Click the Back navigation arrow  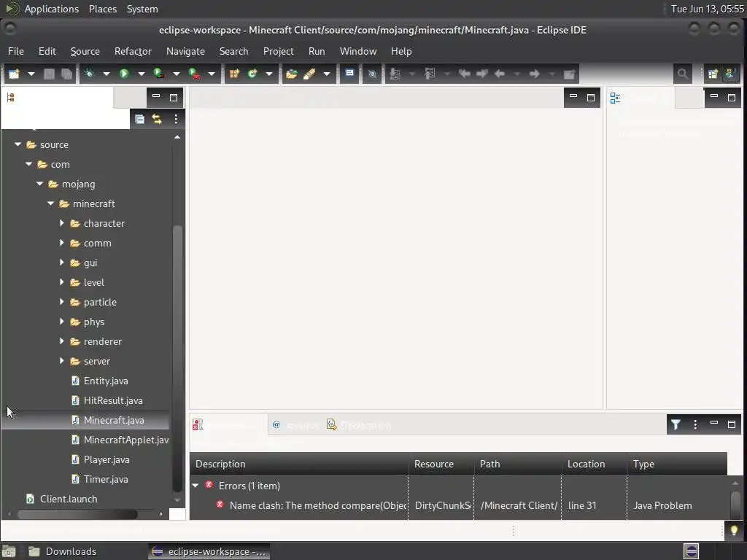[499, 74]
